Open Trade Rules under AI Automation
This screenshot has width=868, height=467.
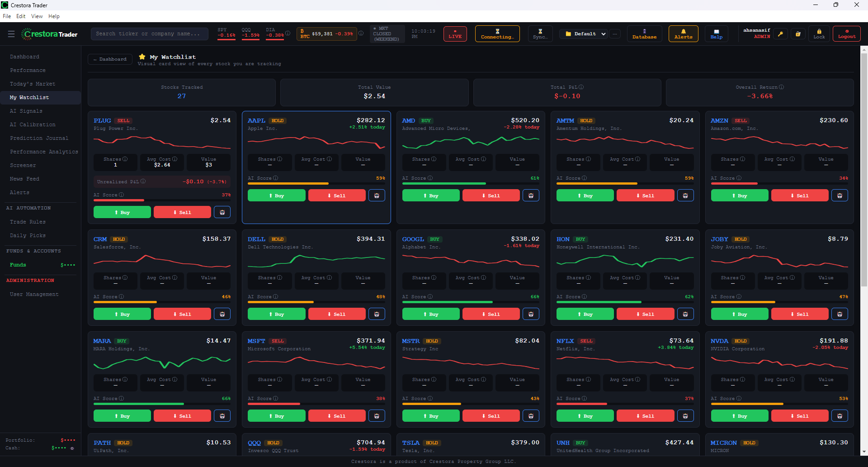click(x=28, y=222)
